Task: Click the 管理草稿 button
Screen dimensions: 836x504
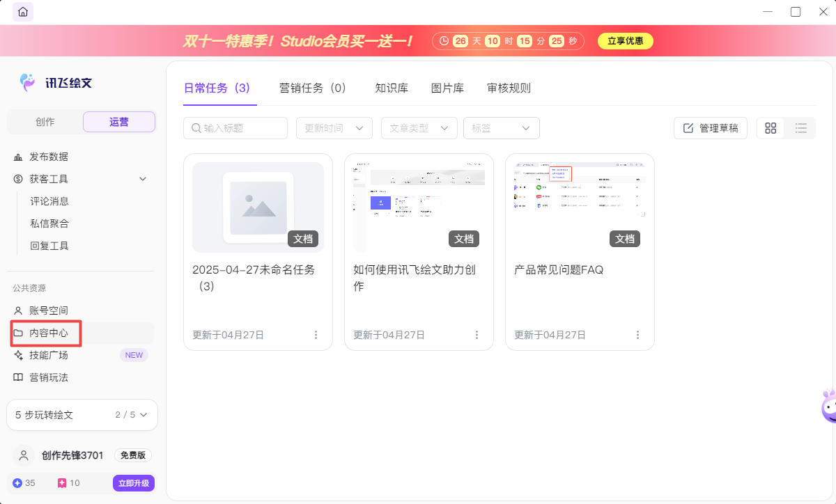Action: (711, 128)
